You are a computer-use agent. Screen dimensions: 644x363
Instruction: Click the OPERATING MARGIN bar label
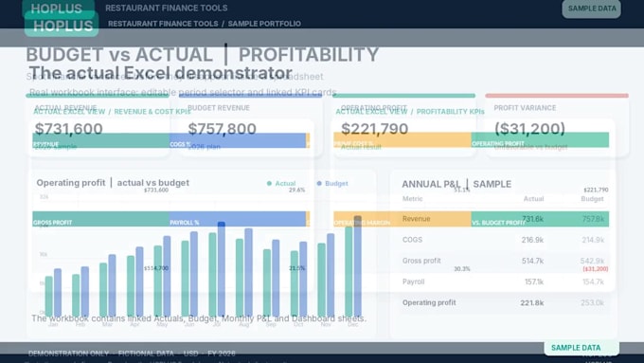(362, 223)
